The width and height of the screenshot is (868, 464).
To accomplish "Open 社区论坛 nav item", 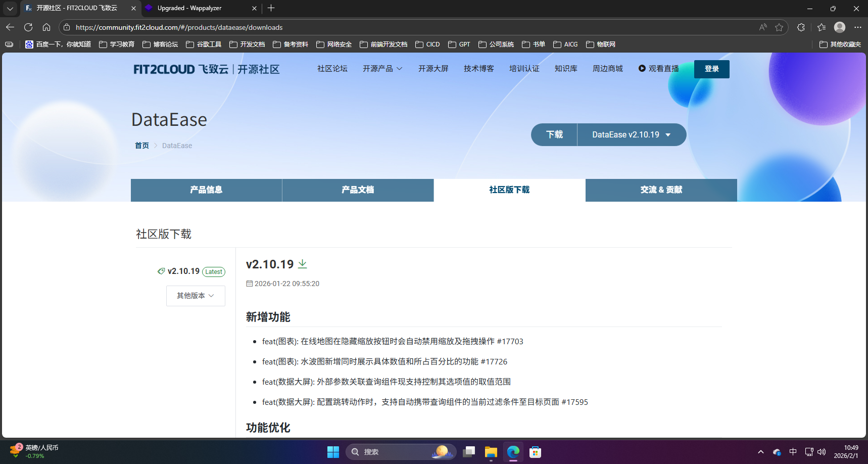I will [x=332, y=69].
